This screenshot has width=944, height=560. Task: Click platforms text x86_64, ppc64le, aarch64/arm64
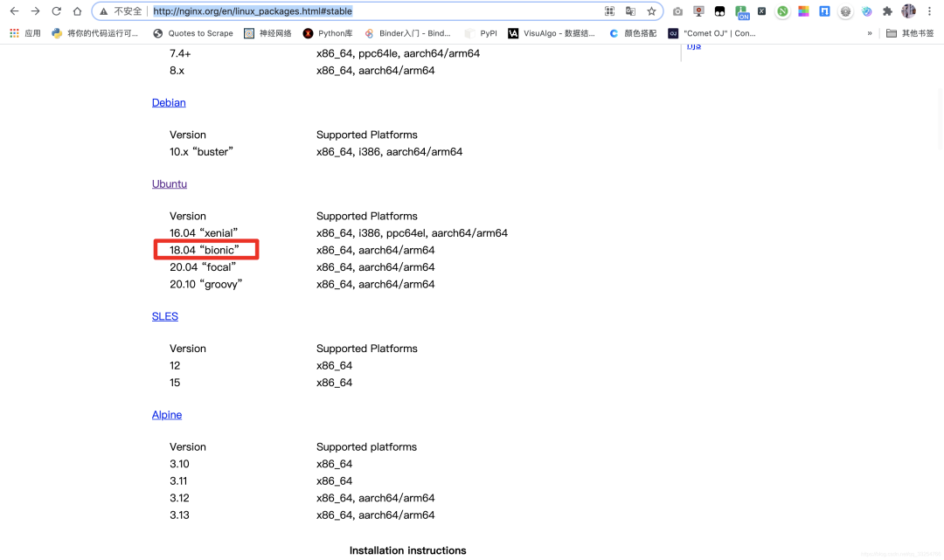pos(398,53)
